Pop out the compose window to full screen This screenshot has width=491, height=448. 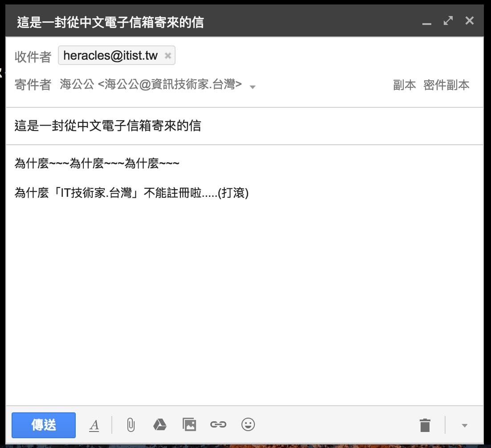(447, 20)
